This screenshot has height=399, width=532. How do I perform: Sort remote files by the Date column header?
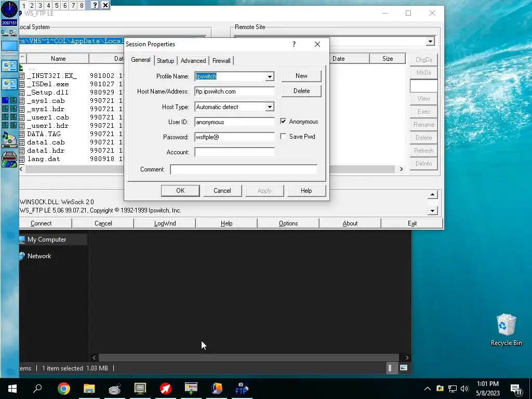click(x=350, y=59)
